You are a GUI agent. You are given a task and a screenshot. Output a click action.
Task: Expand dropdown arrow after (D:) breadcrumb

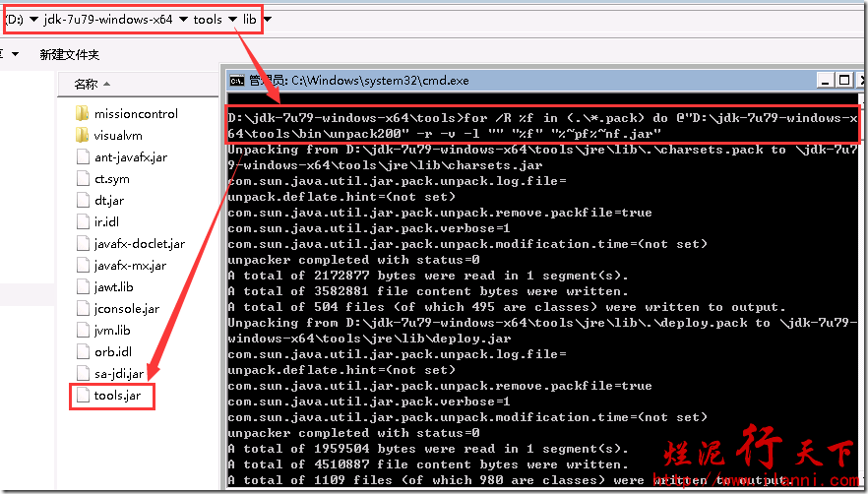pos(34,20)
